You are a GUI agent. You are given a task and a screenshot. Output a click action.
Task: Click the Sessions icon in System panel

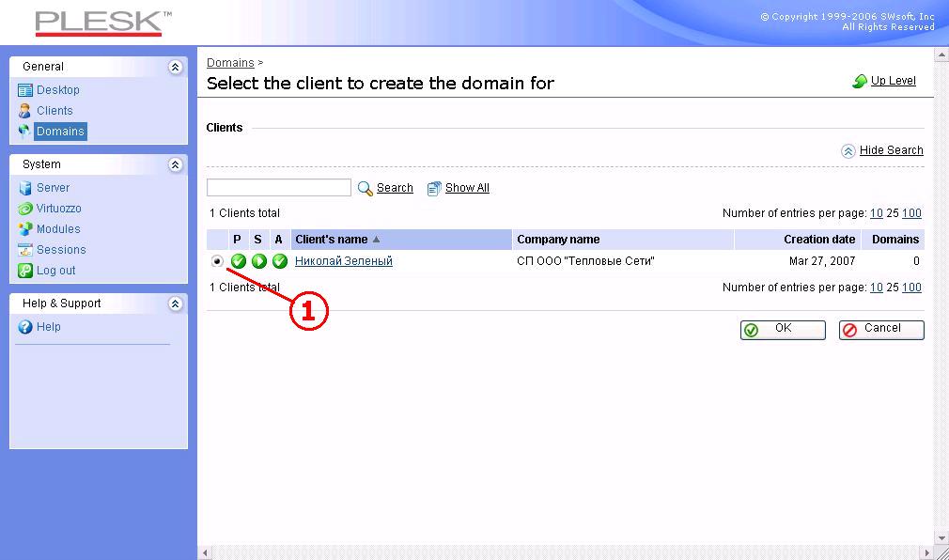point(25,250)
